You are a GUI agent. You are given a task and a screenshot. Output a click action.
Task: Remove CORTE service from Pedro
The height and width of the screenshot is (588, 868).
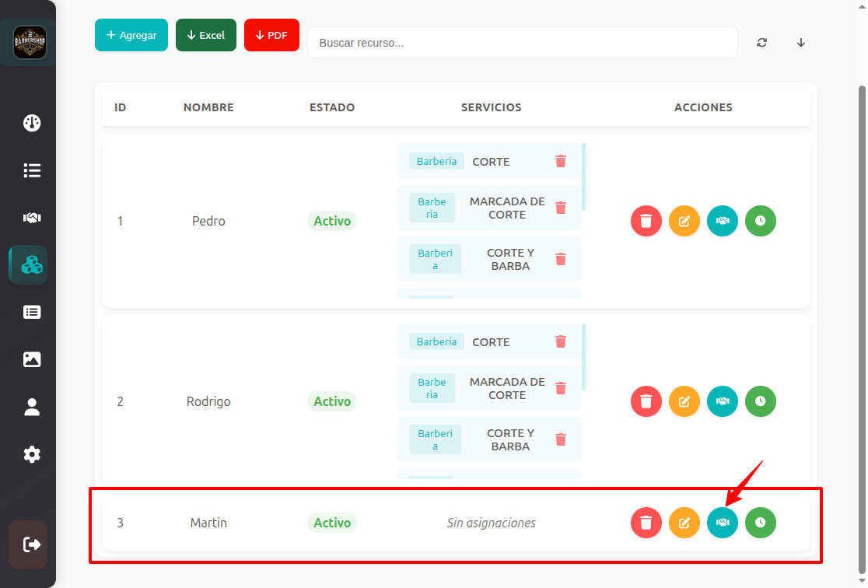point(561,161)
